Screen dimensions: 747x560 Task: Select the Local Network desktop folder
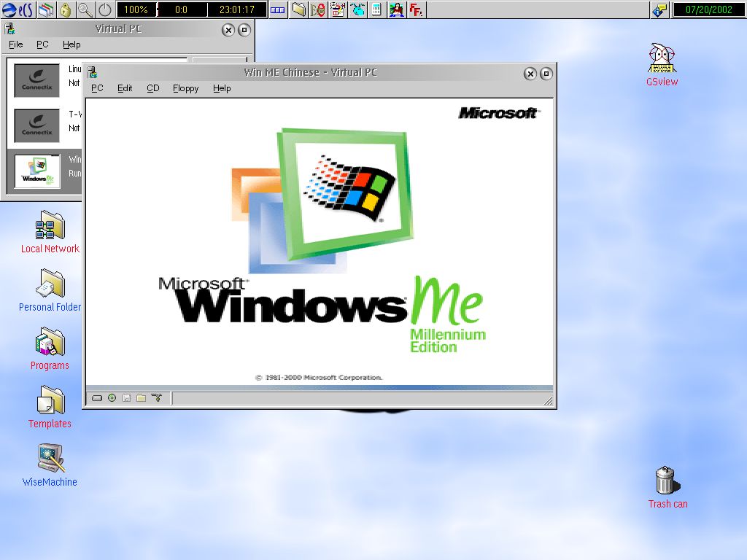click(50, 232)
